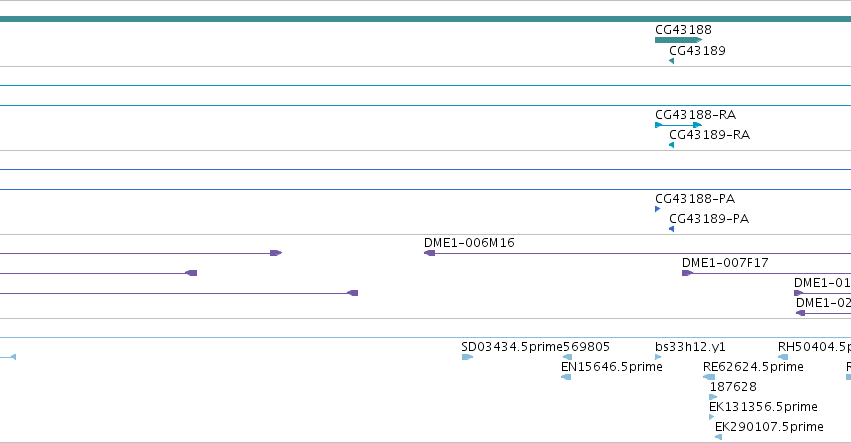851x443 pixels.
Task: Select the CG43188-PA protein arrow
Action: click(658, 209)
